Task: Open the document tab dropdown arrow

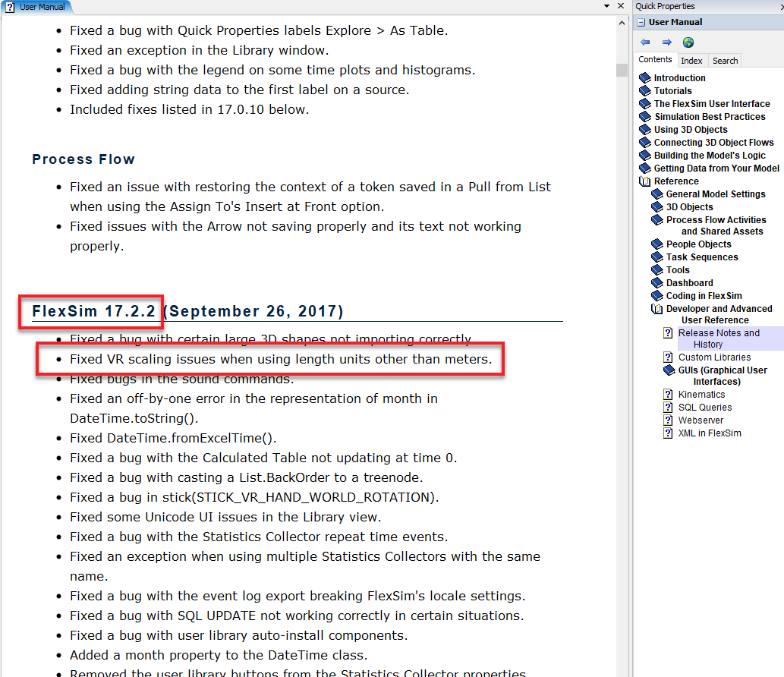Action: click(607, 6)
